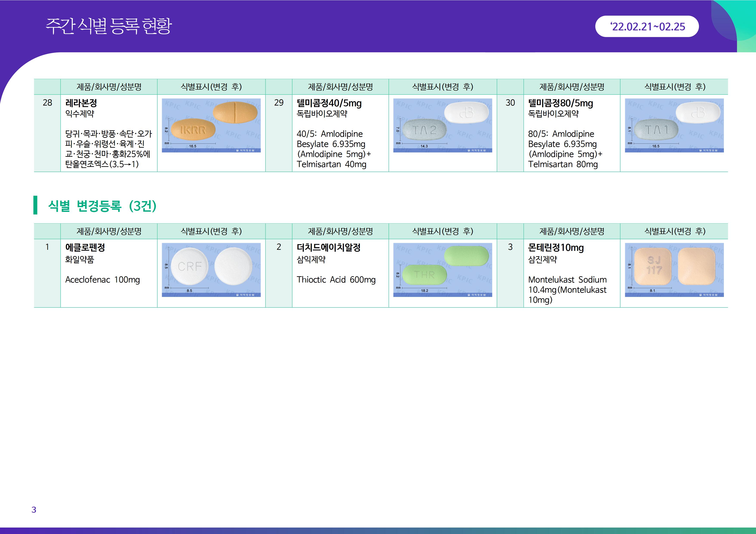Click the product name 텔미콤정40/5mg
Image resolution: width=756 pixels, height=534 pixels.
[329, 103]
